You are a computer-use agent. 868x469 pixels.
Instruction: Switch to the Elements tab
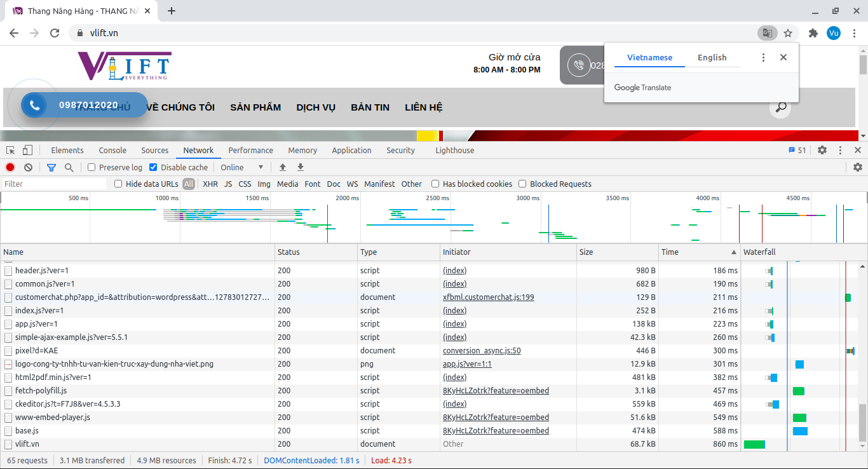click(67, 150)
